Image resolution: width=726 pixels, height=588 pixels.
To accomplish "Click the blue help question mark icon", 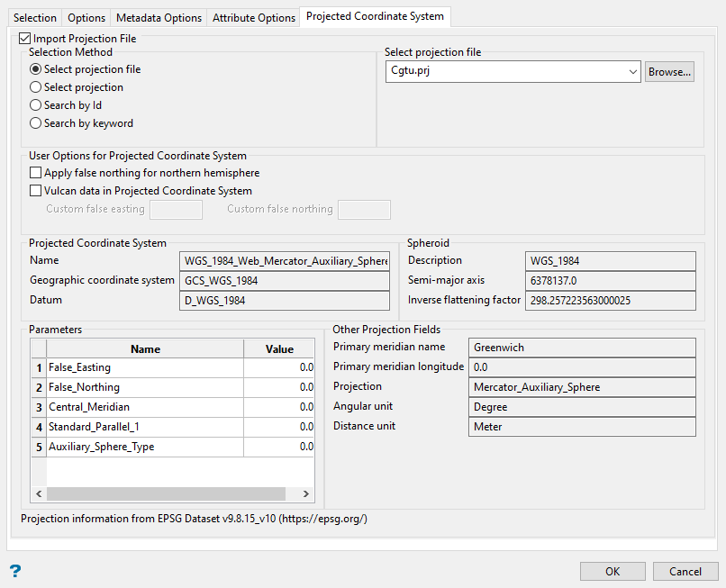I will coord(14,571).
